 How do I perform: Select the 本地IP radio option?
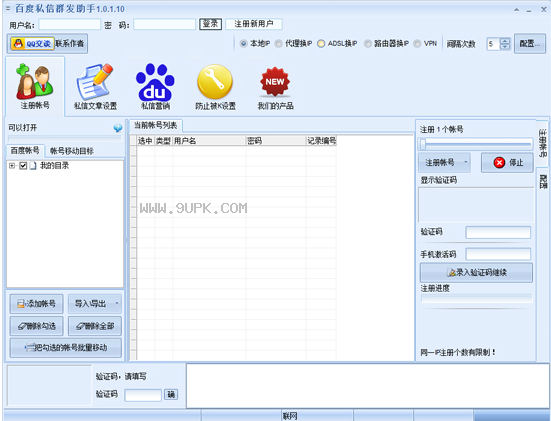click(x=243, y=44)
